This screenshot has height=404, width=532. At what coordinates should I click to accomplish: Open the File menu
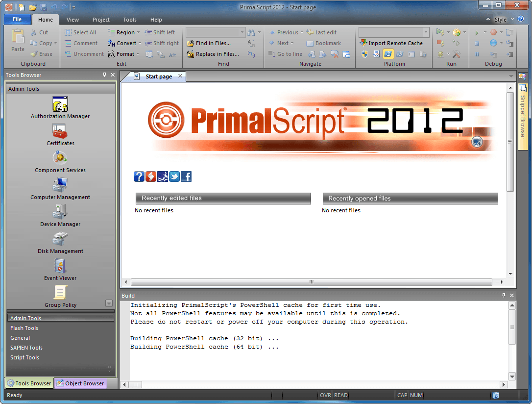tap(17, 19)
